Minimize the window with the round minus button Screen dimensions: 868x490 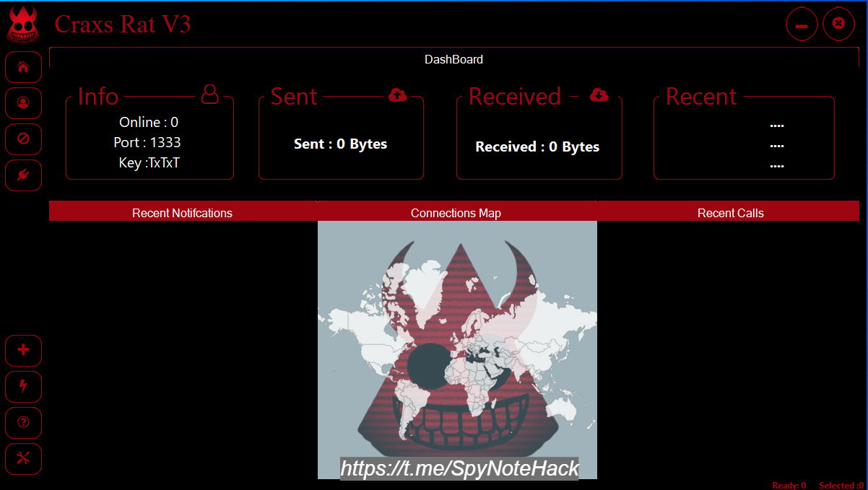pyautogui.click(x=802, y=25)
